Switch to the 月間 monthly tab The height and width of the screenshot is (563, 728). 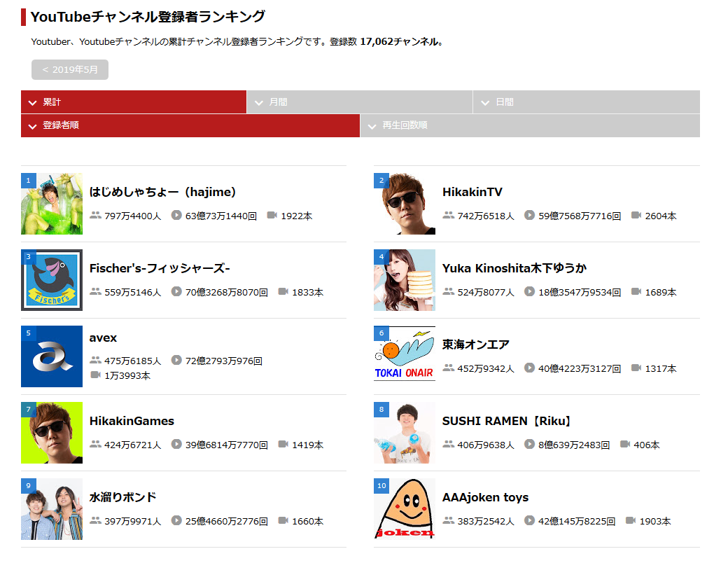click(x=360, y=102)
